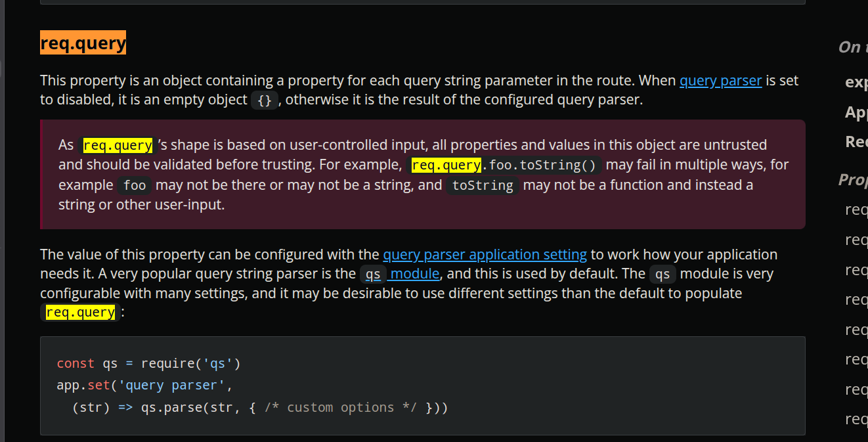The width and height of the screenshot is (868, 442).
Task: Click the inline code "{}" empty object
Action: pos(264,101)
